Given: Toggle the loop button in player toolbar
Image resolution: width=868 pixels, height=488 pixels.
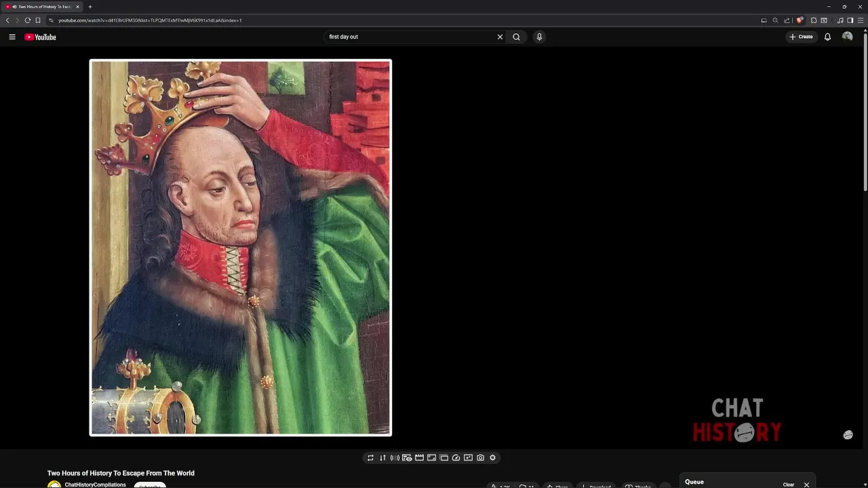Looking at the screenshot, I should point(370,458).
